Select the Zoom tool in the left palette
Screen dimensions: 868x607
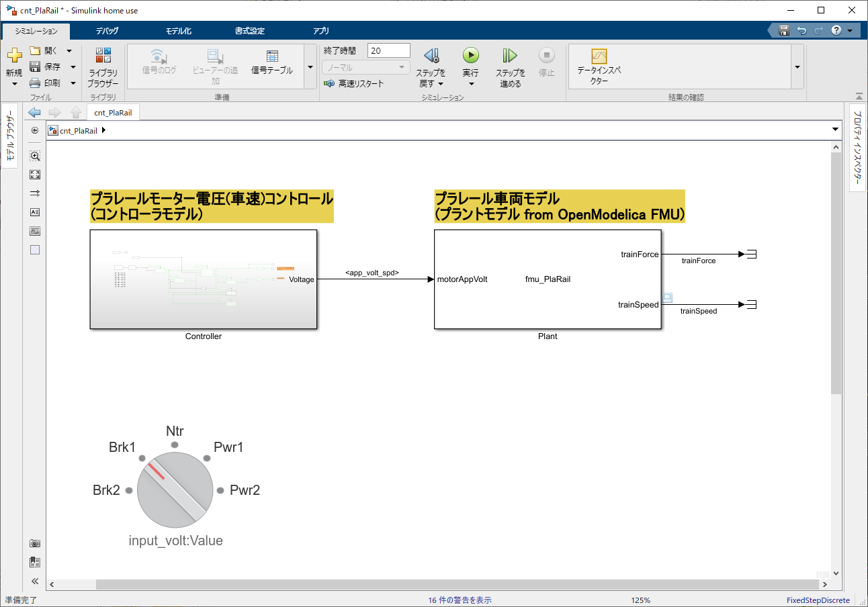(x=34, y=155)
